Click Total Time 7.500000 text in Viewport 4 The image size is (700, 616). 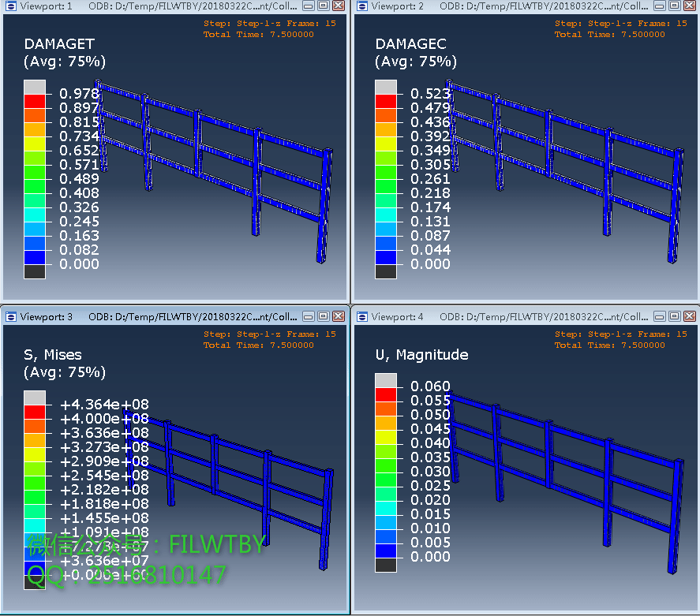(x=610, y=345)
